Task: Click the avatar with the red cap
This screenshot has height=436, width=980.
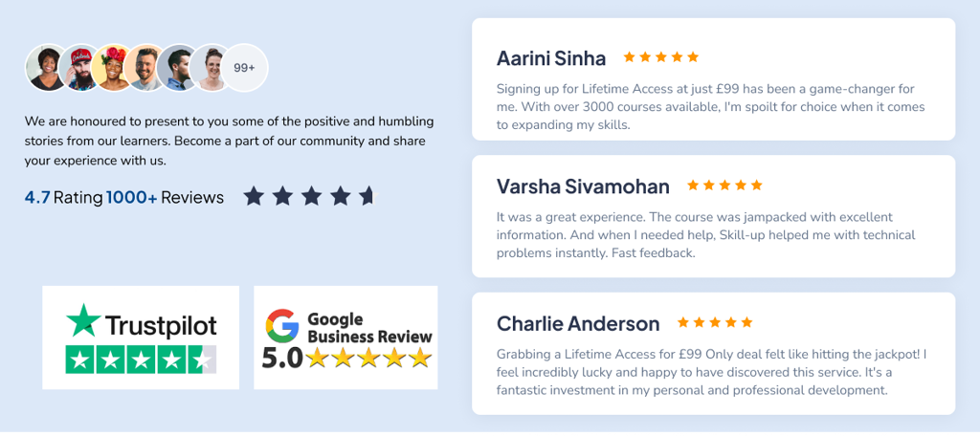Action: 79,68
